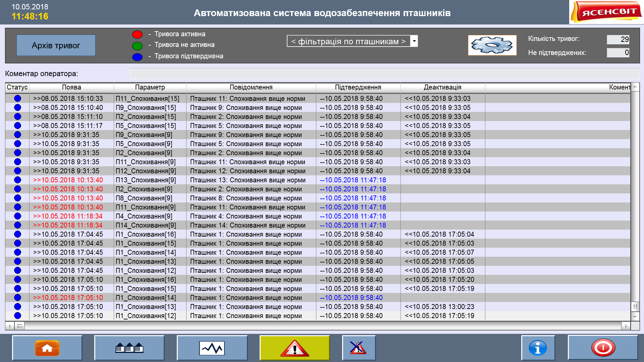This screenshot has height=362, width=644.
Task: Click the crossed-out alarm silence icon
Action: (358, 348)
